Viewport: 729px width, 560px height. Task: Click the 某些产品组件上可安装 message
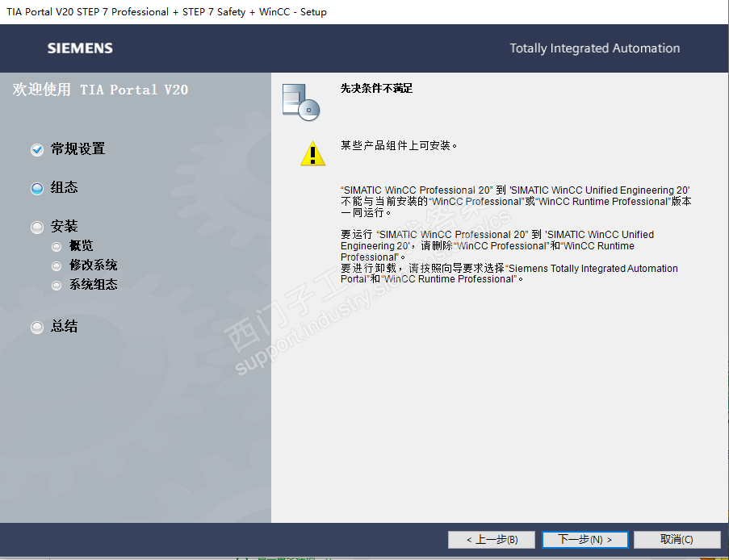click(399, 145)
